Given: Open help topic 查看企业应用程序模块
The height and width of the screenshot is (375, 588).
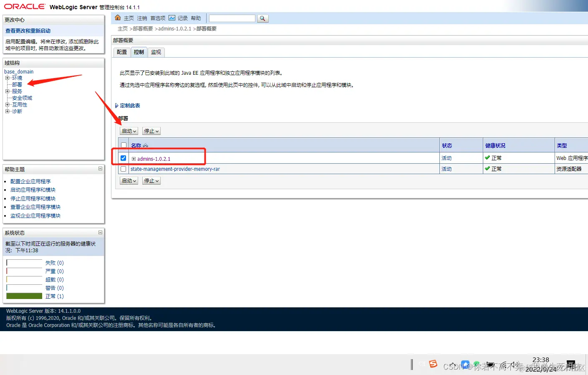Looking at the screenshot, I should click(x=35, y=207).
